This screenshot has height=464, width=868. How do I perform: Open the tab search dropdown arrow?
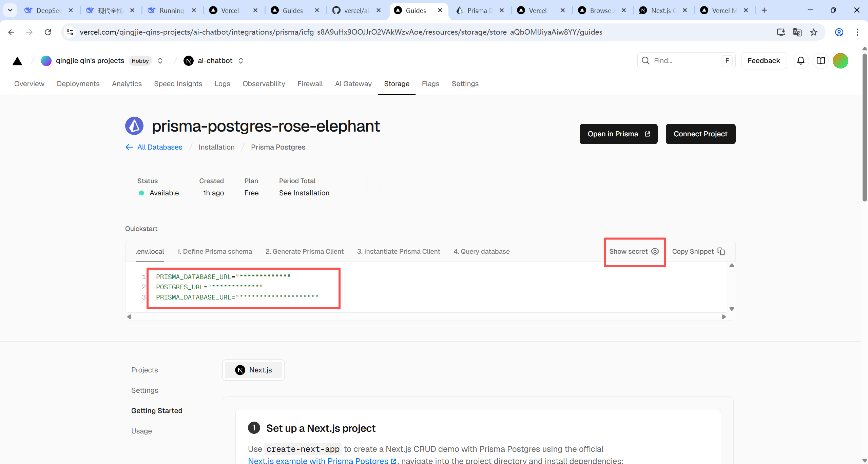[x=10, y=10]
